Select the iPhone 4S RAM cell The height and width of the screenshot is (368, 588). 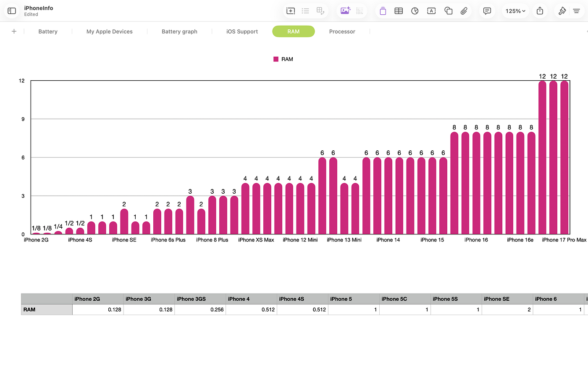(x=302, y=310)
